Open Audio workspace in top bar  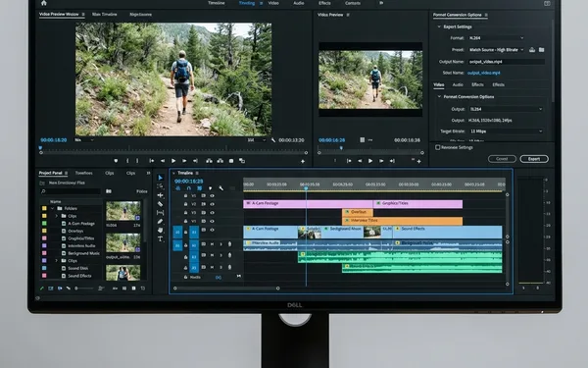point(299,3)
